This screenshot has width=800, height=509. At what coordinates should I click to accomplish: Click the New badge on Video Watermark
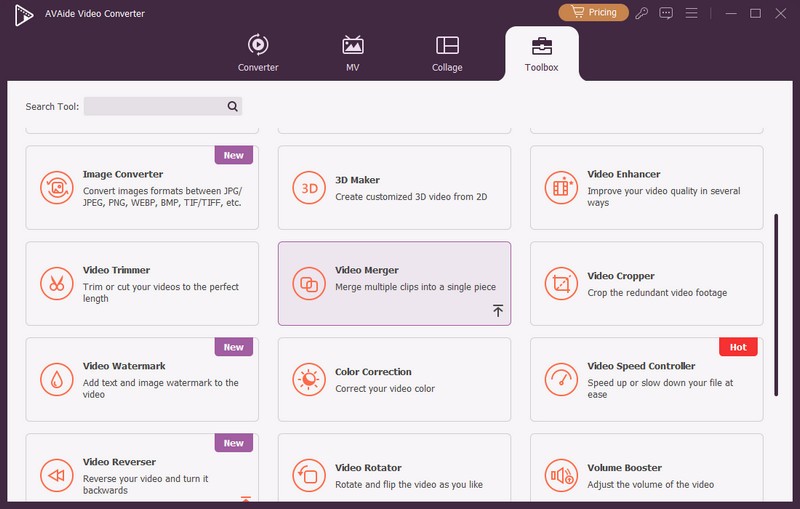point(234,347)
